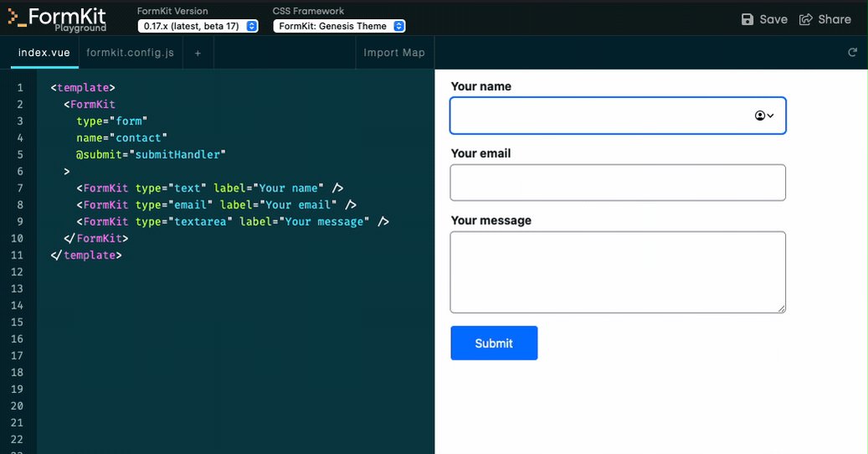Click the closing </FormKit> tag in code
868x454 pixels.
tap(95, 238)
